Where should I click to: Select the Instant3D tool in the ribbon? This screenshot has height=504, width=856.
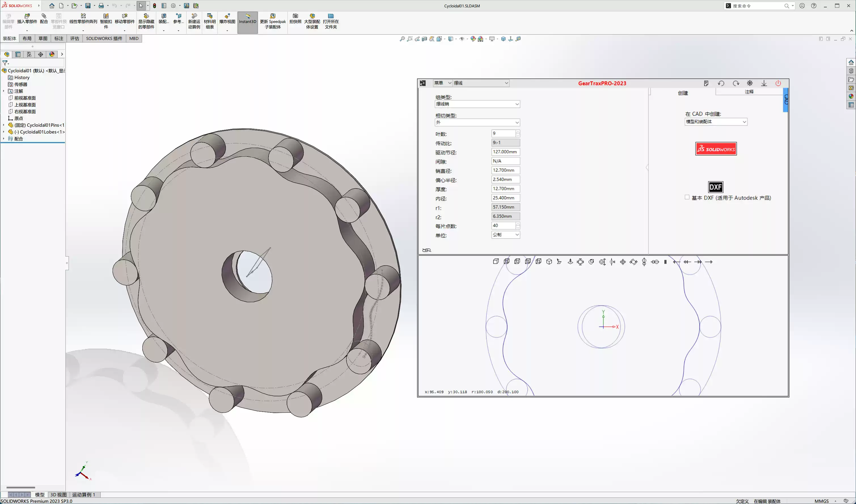click(x=247, y=21)
